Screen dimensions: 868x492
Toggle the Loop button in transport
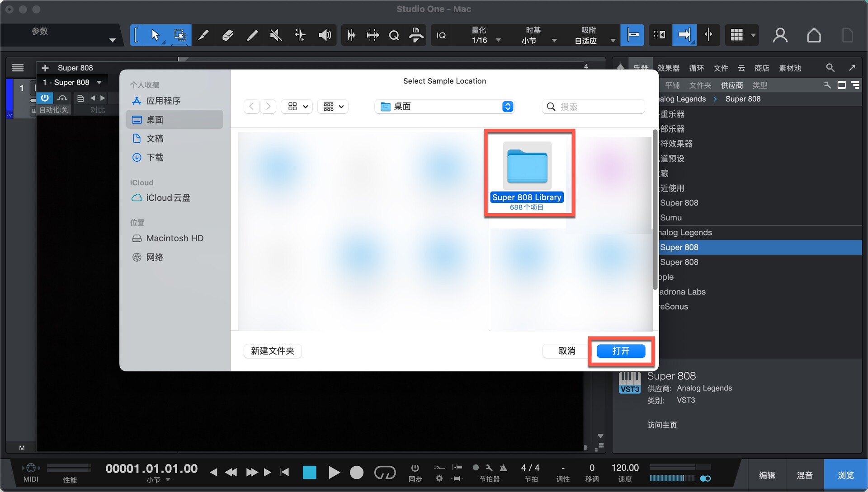385,473
